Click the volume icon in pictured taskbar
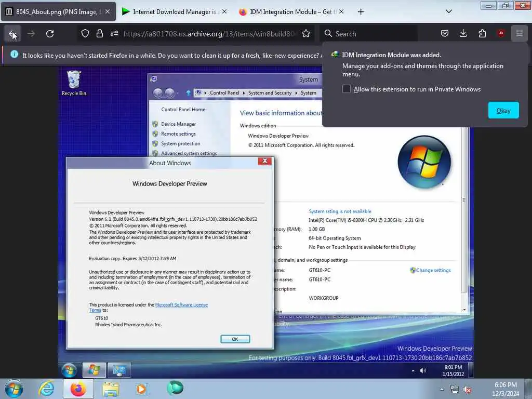Viewport: 532px width, 399px height. (x=423, y=370)
